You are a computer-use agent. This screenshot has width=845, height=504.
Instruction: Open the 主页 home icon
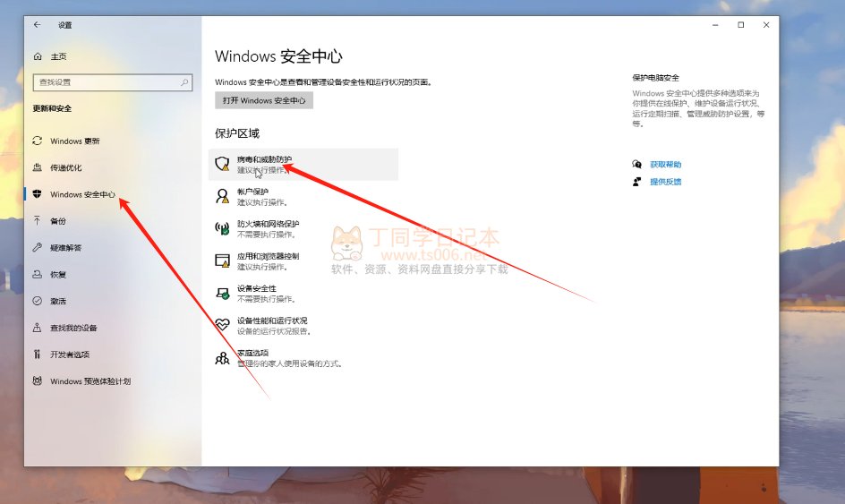(38, 56)
